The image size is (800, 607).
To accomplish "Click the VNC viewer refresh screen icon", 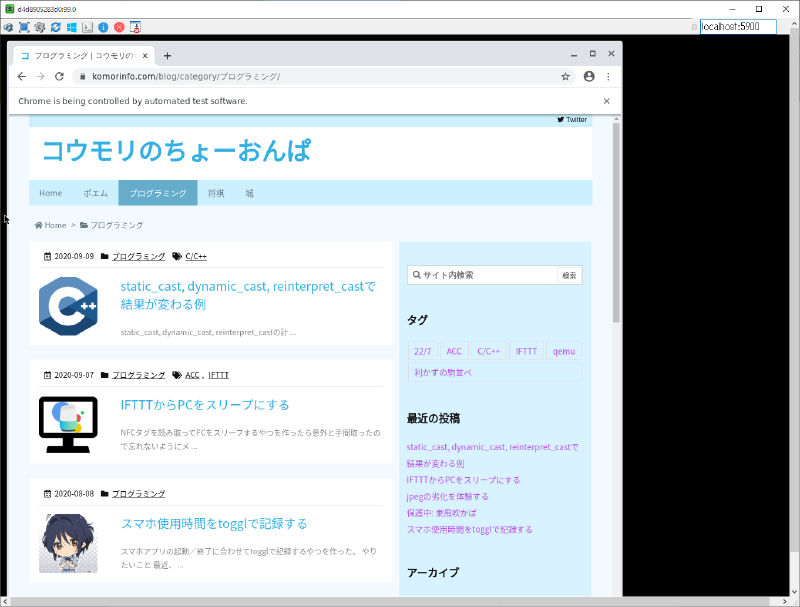I will [x=55, y=27].
